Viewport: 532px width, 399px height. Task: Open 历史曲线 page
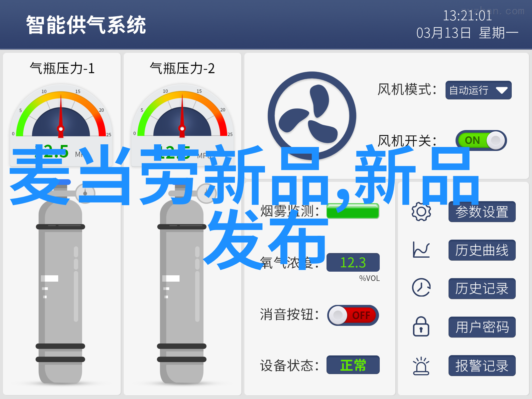(482, 250)
